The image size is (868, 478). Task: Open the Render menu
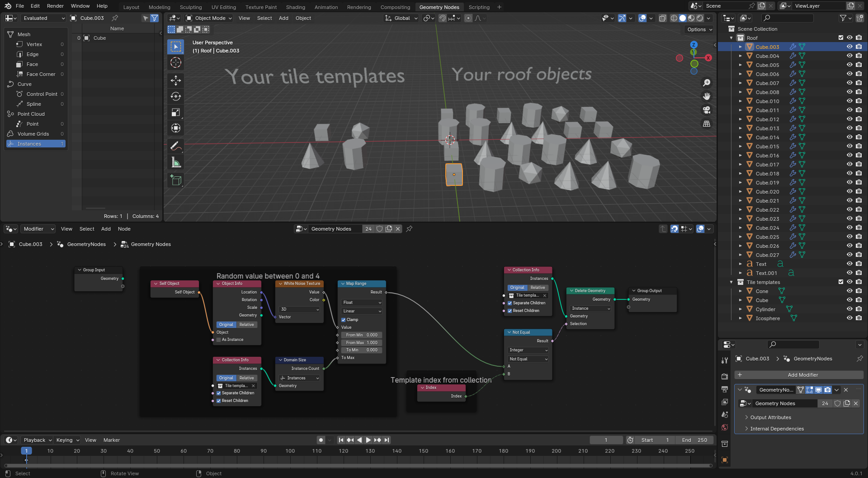point(55,6)
